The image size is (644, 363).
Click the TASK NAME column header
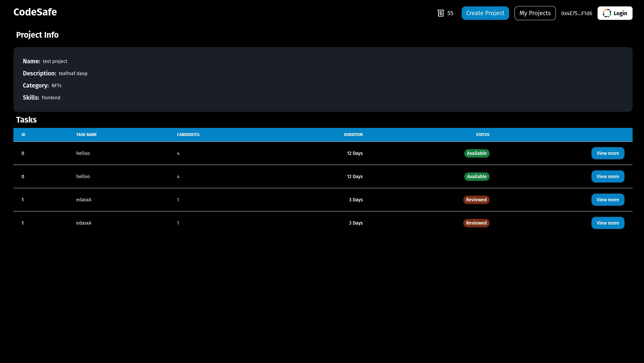click(x=86, y=135)
